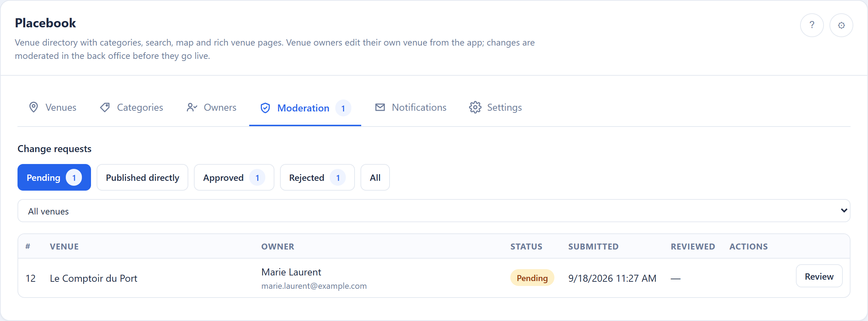Open the help question mark button
Screen dimensions: 868x321
[812, 25]
